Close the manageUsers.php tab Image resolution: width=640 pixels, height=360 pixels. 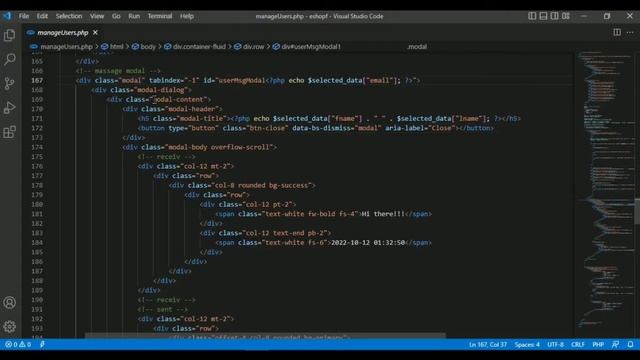coord(95,32)
